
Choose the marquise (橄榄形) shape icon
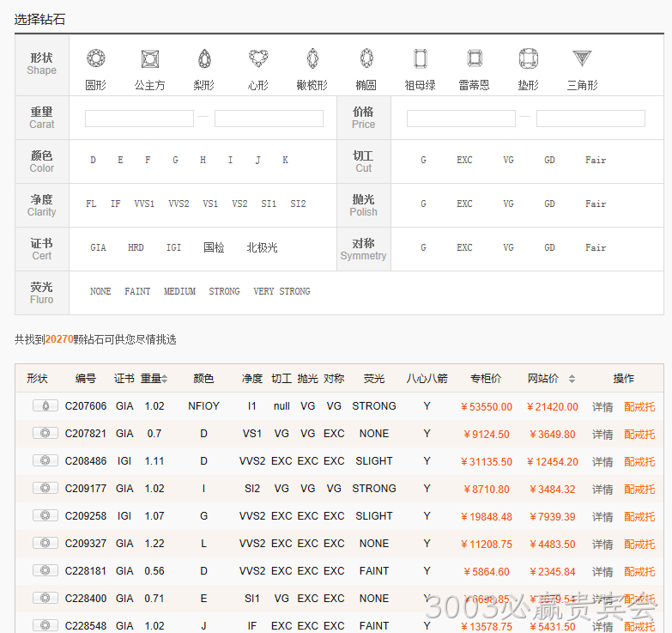pyautogui.click(x=313, y=58)
